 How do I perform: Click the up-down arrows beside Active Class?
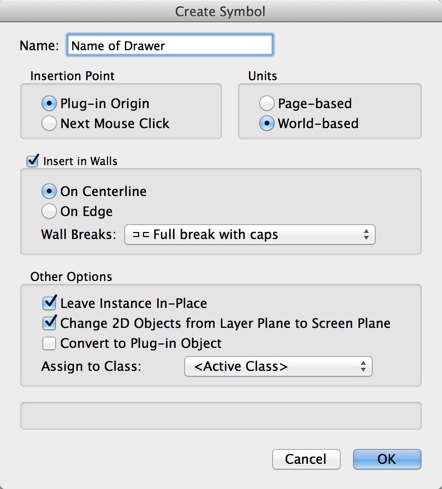[363, 366]
